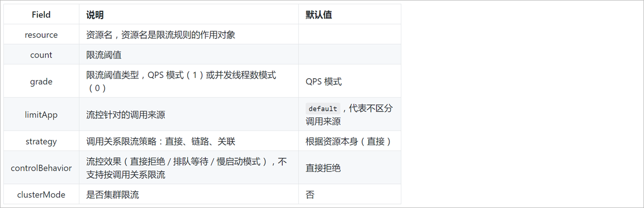Screen dimensions: 644x208
Task: Click the Field column header
Action: (41, 15)
